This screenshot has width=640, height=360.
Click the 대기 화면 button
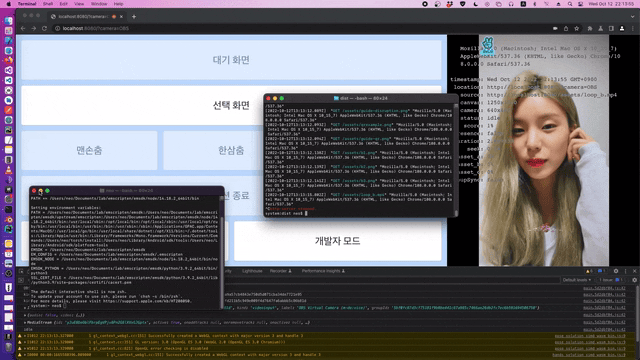(x=231, y=60)
